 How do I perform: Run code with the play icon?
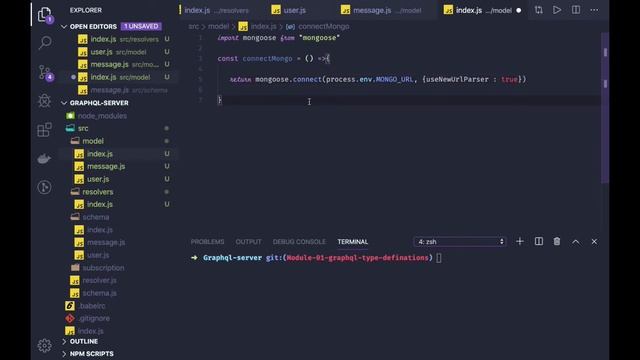click(x=557, y=10)
